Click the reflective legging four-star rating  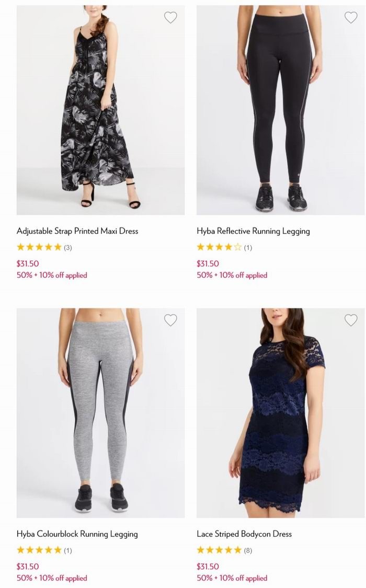coord(219,247)
